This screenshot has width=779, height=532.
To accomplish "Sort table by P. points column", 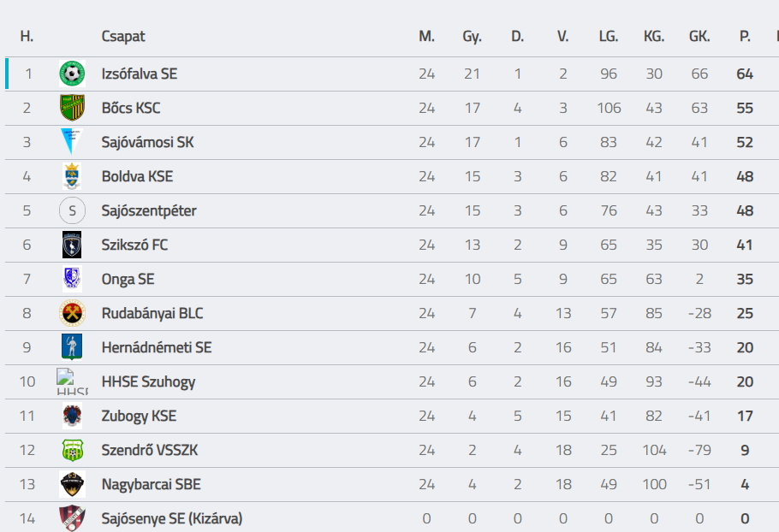I will click(x=745, y=36).
